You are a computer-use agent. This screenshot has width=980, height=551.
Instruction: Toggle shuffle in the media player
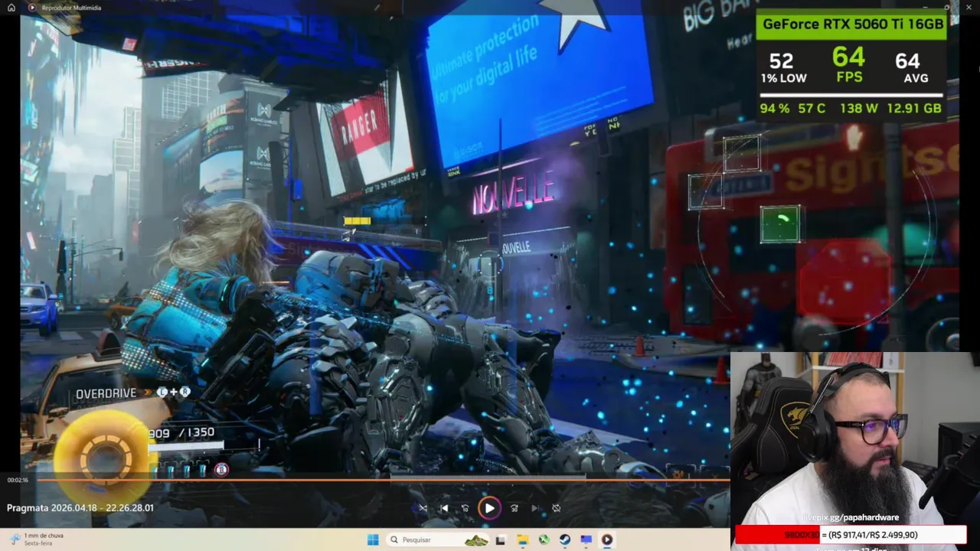[x=423, y=508]
